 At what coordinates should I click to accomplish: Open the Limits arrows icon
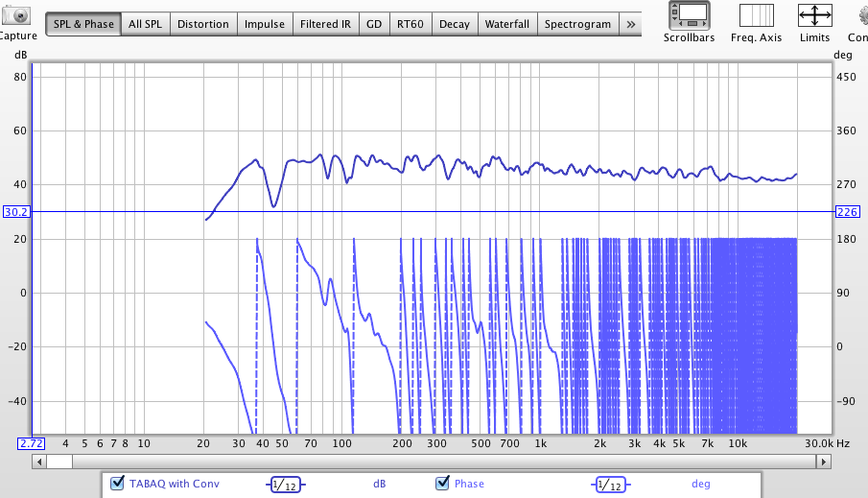[815, 15]
